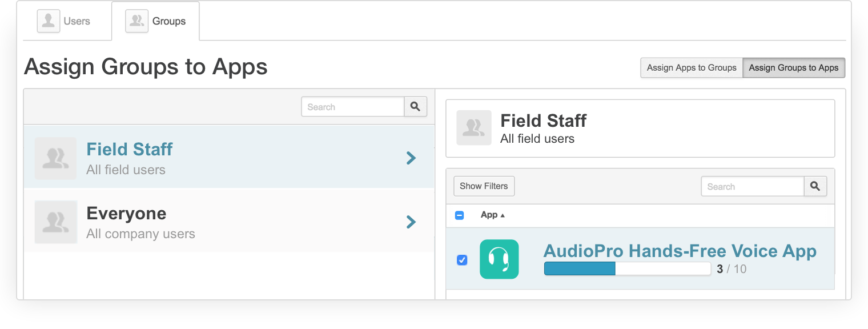Select the Assign Groups to Apps button
Image resolution: width=868 pixels, height=329 pixels.
794,67
